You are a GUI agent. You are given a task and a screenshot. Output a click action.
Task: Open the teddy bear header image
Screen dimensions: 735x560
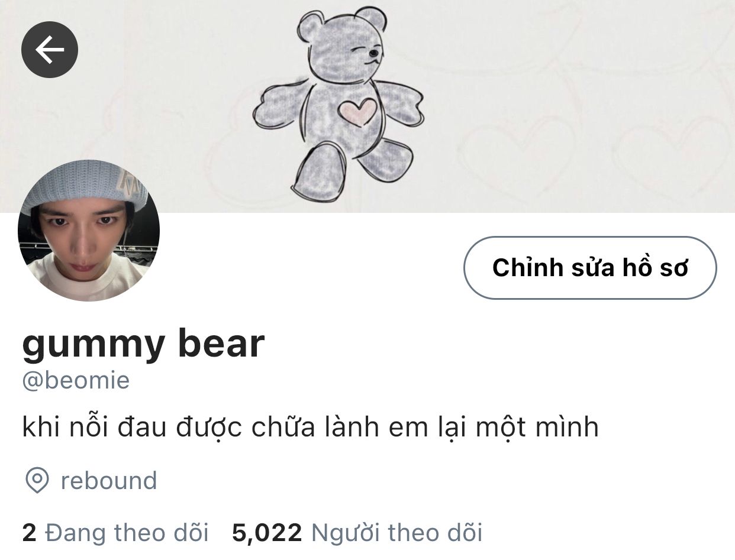[367, 106]
